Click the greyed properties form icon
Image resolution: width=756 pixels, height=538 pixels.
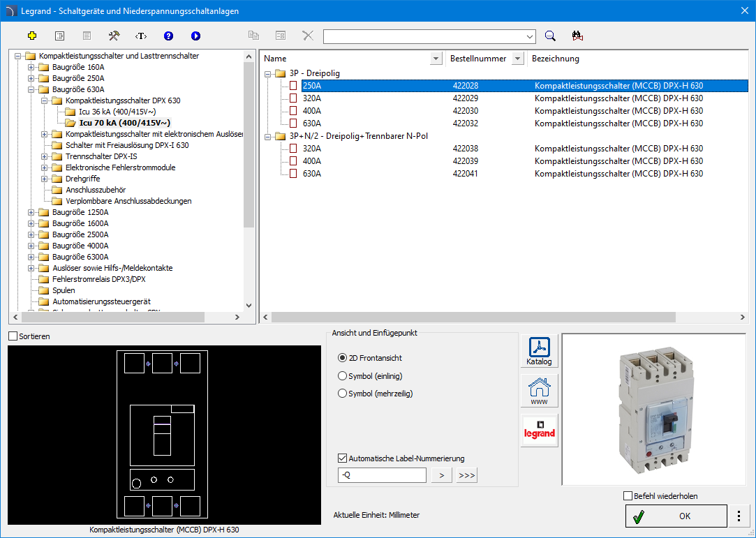[281, 36]
